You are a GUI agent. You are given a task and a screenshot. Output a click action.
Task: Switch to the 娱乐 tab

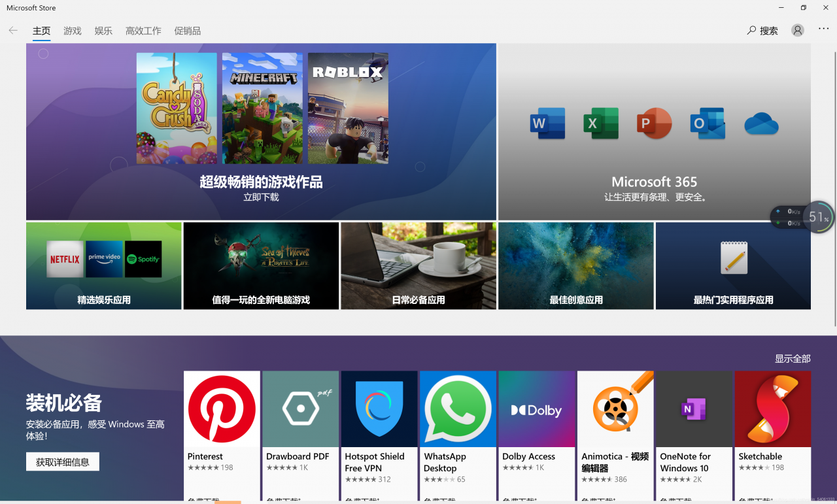[x=103, y=31]
